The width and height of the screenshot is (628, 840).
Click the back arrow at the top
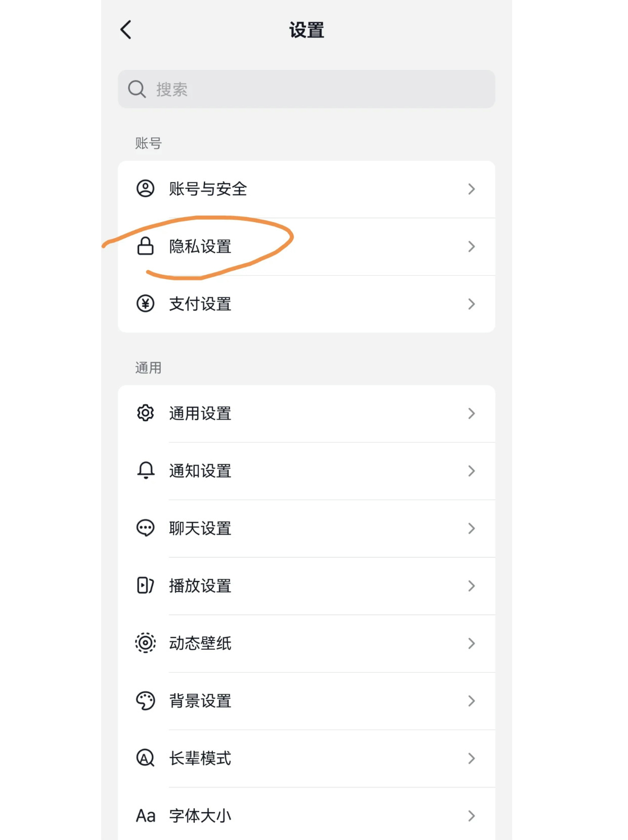(125, 30)
